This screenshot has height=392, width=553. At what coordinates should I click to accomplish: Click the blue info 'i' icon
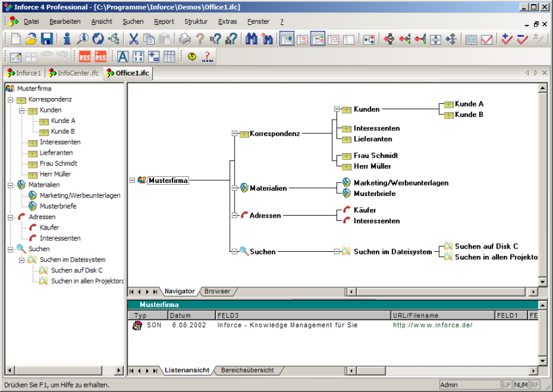67,39
